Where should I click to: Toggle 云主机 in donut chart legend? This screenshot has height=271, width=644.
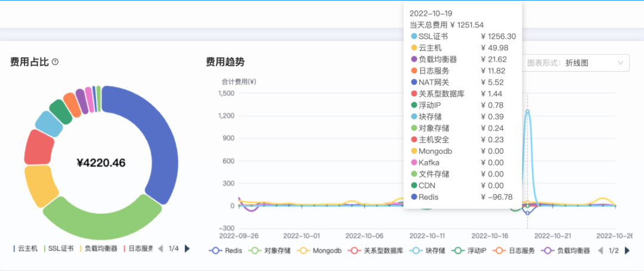pyautogui.click(x=26, y=248)
